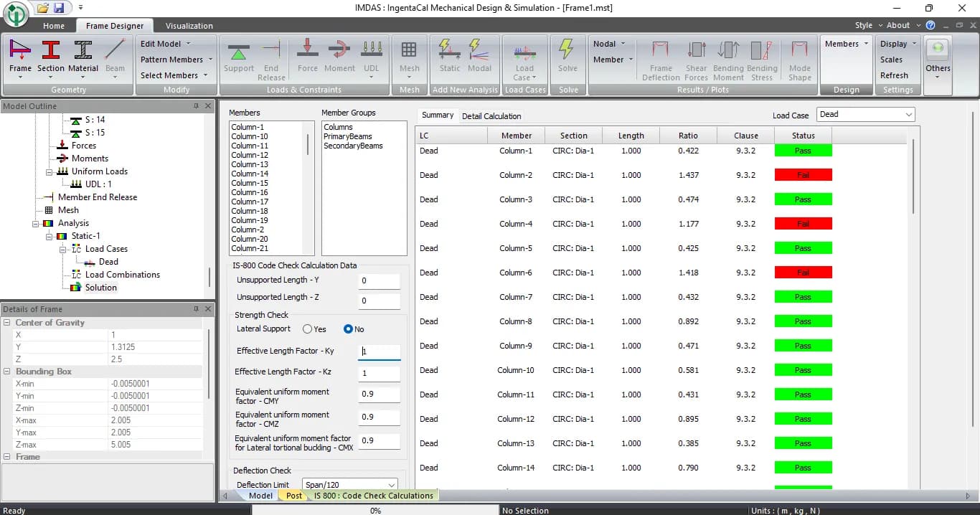
Task: View the Mode Shape plot
Action: (798, 57)
